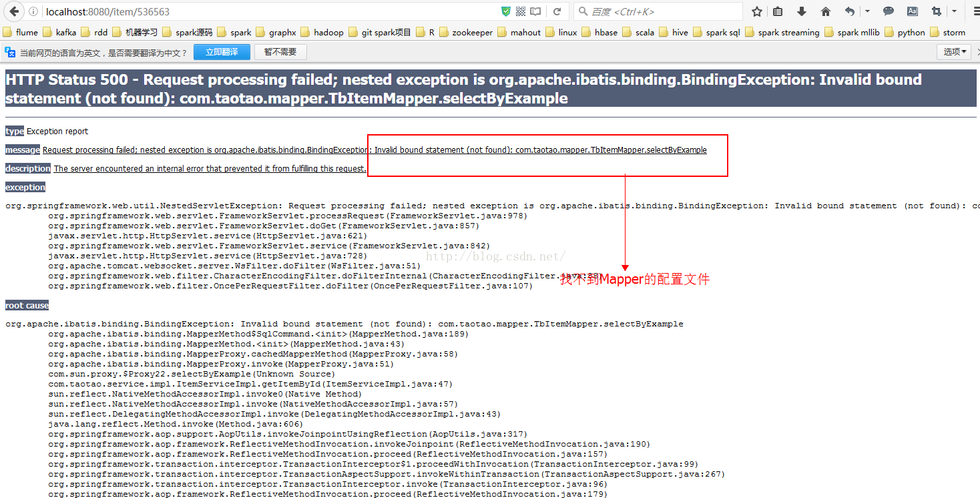Image resolution: width=980 pixels, height=498 pixels.
Task: Click the MapperMethod$SqlCommand.<init> stack trace line
Action: pos(258,334)
